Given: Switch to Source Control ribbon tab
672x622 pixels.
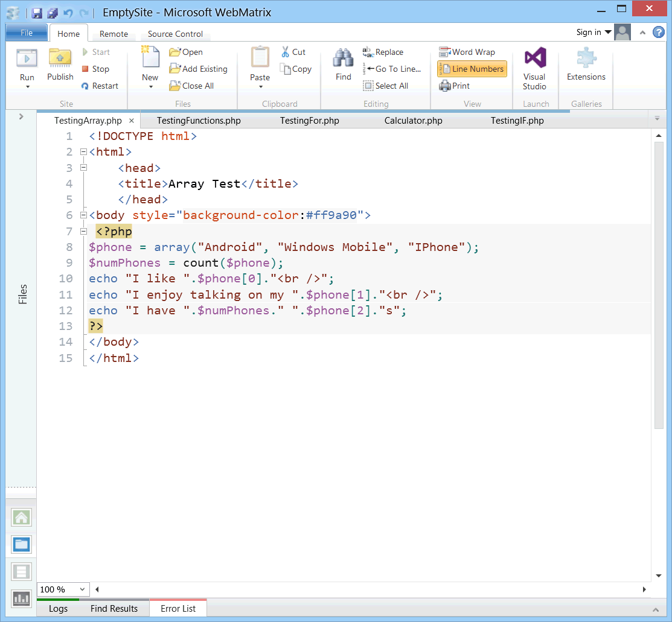Looking at the screenshot, I should coord(175,34).
